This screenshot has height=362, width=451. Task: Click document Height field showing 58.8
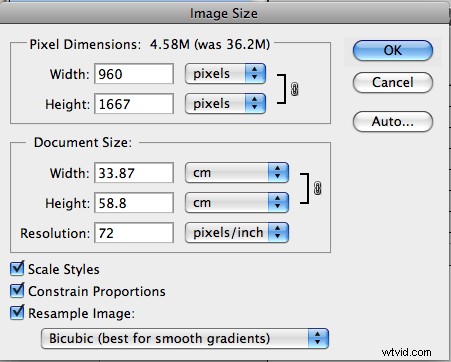point(134,203)
